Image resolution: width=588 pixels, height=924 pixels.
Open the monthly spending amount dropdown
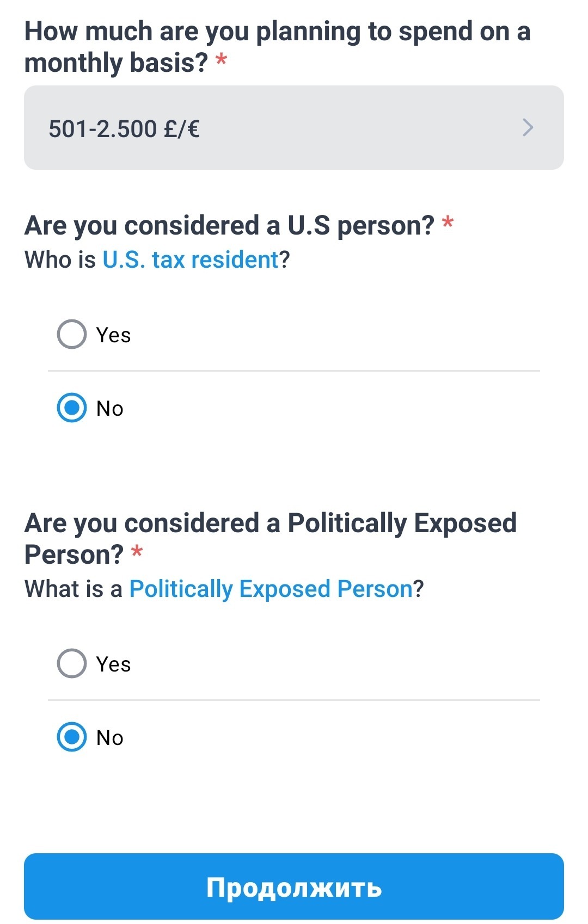[x=293, y=128]
